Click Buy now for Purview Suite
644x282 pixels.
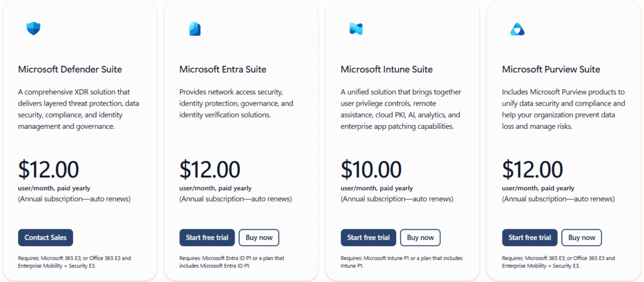tap(582, 237)
